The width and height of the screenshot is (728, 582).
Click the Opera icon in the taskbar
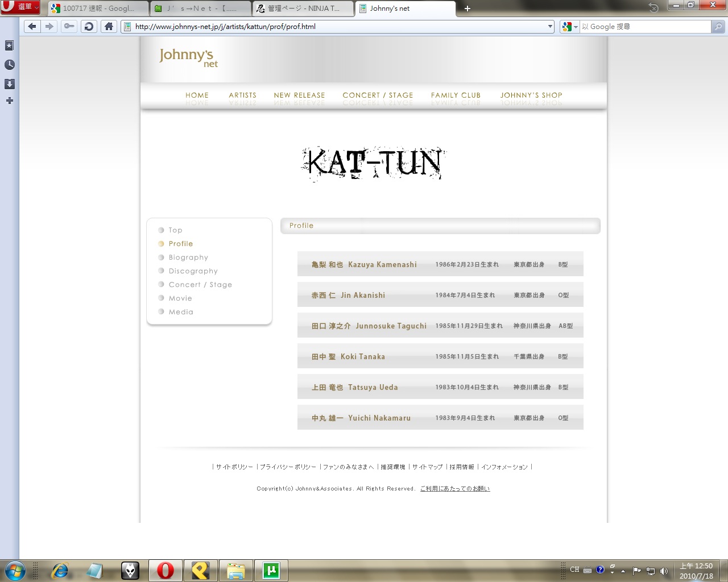pyautogui.click(x=166, y=570)
